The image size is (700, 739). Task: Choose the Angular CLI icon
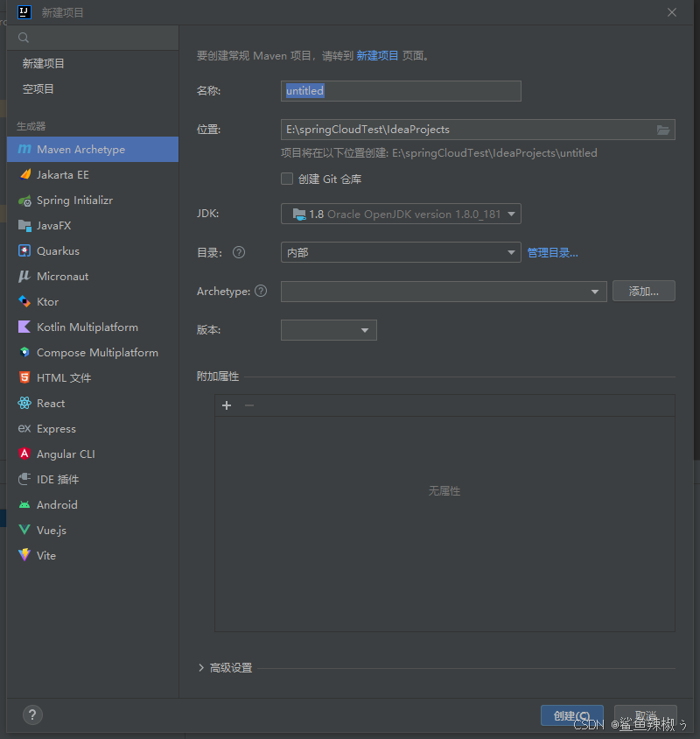(x=24, y=454)
